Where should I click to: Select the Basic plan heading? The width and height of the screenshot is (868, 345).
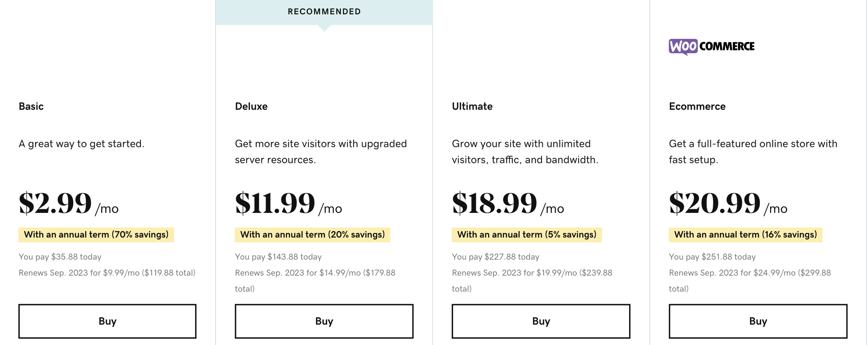coord(31,106)
